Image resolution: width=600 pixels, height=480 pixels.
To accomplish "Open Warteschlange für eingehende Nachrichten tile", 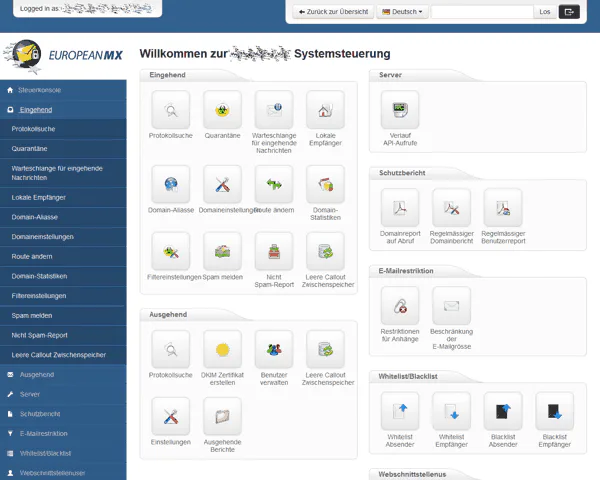I will (x=274, y=110).
